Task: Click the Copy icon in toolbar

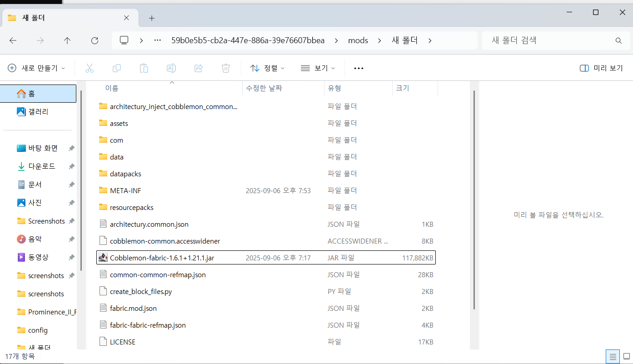Action: pos(116,68)
